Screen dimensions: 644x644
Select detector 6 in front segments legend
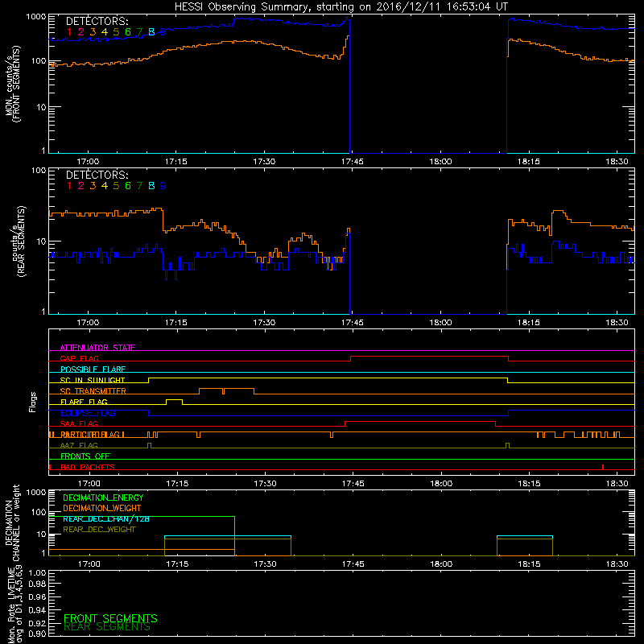click(x=128, y=32)
